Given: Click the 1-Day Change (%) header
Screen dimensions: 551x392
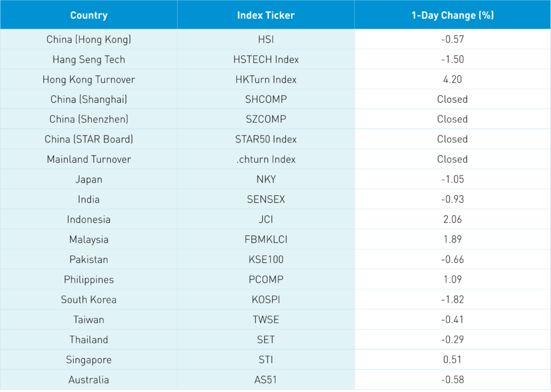Looking at the screenshot, I should (452, 15).
